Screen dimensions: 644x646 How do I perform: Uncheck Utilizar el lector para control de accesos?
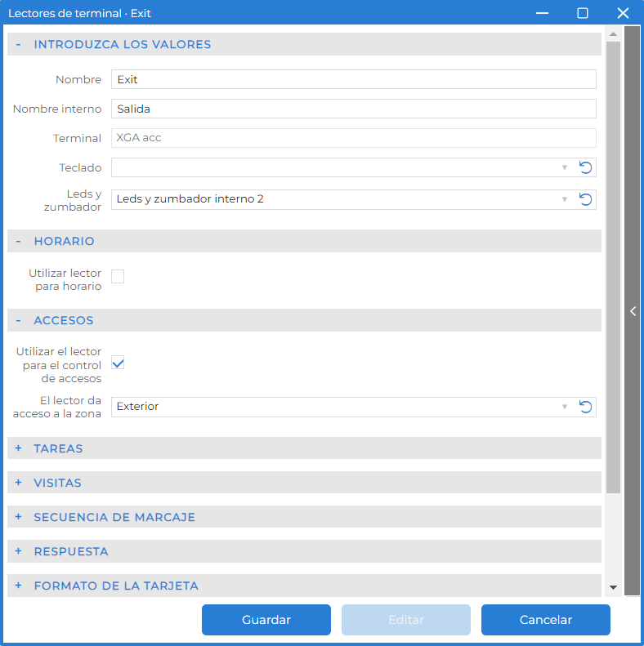118,363
